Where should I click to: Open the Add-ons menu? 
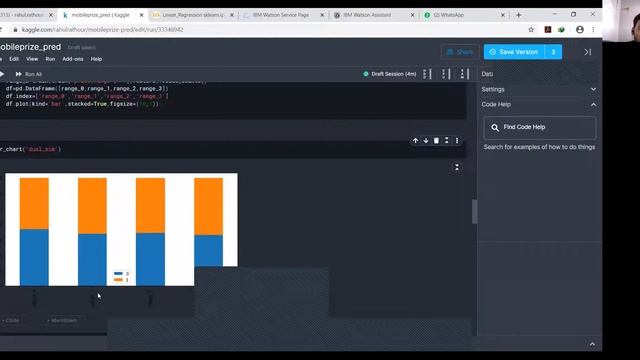pyautogui.click(x=73, y=59)
